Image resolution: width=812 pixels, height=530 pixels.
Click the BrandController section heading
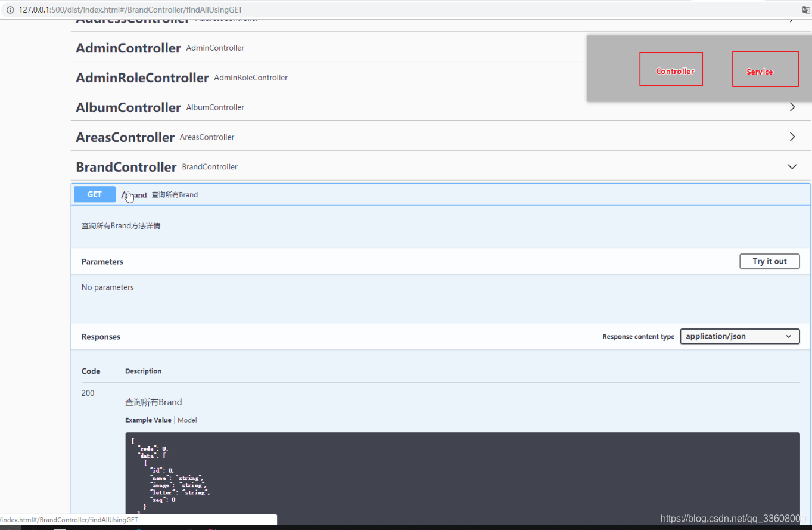[126, 167]
